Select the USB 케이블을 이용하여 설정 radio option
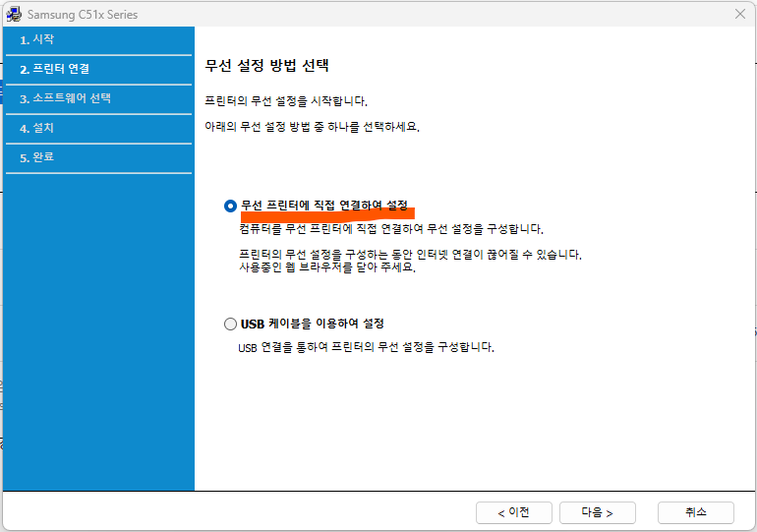Image resolution: width=757 pixels, height=532 pixels. click(230, 324)
